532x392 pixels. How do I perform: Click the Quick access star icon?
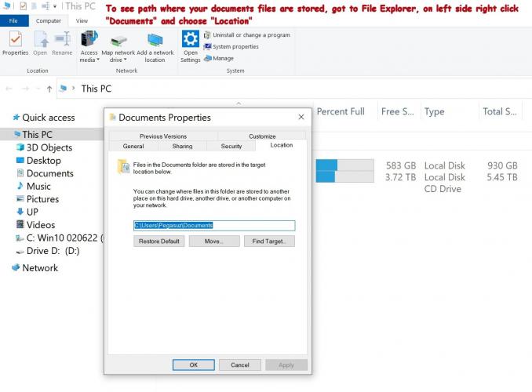[16, 118]
